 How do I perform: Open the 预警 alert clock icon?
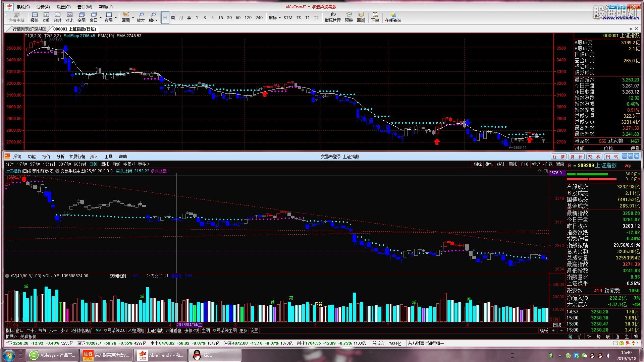[x=349, y=17]
